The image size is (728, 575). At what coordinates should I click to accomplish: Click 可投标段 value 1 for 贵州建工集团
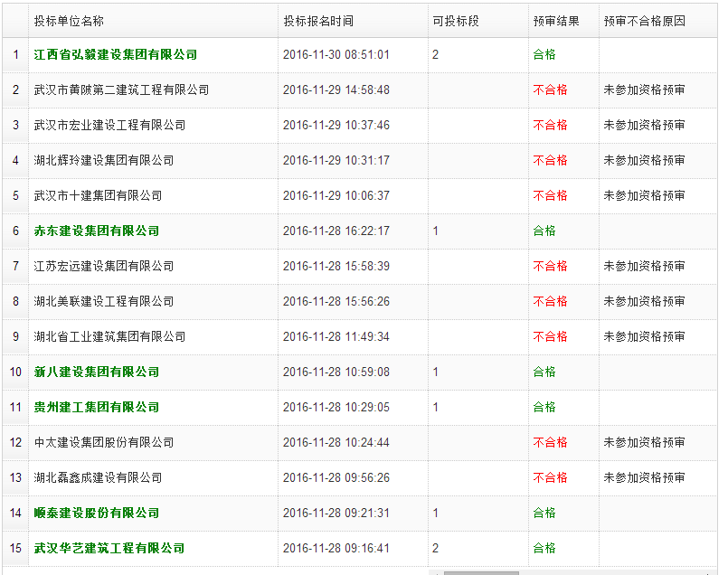point(435,408)
